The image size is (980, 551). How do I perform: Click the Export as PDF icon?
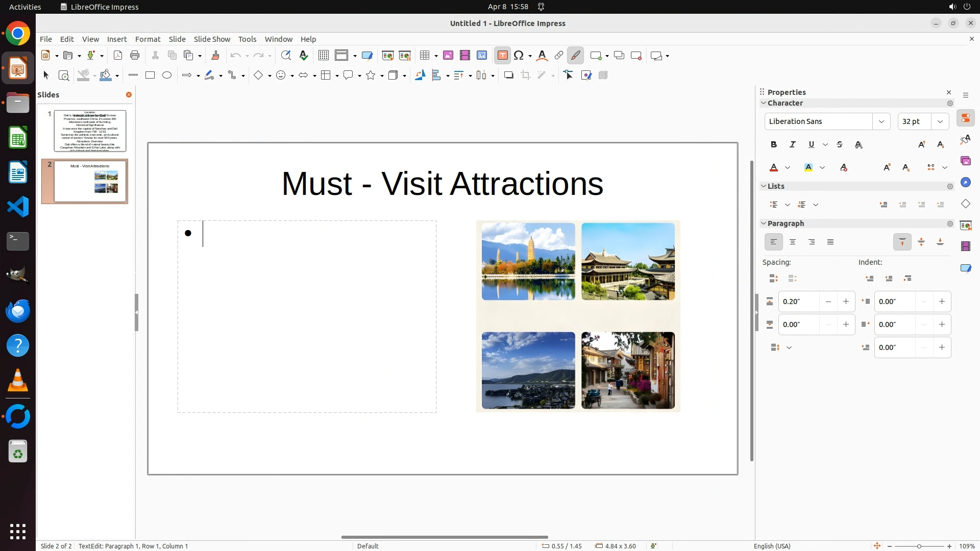(118, 56)
